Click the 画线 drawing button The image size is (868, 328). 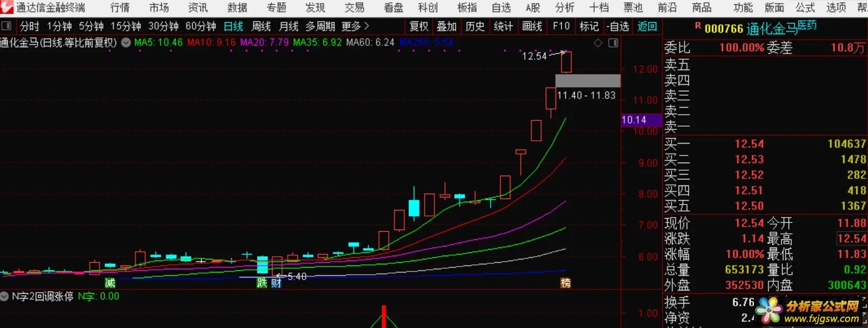coord(532,26)
